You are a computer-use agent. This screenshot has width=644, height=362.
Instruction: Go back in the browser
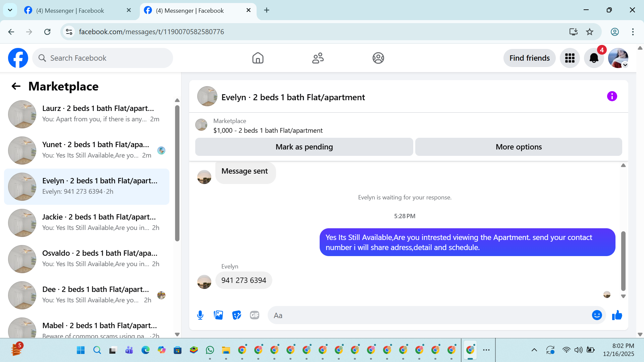click(11, 32)
